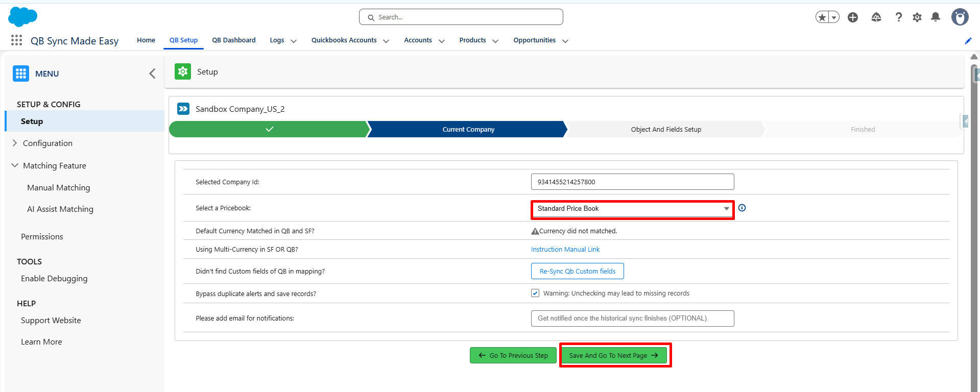Click the search magnifier icon
Image resolution: width=980 pixels, height=392 pixels.
(x=371, y=17)
